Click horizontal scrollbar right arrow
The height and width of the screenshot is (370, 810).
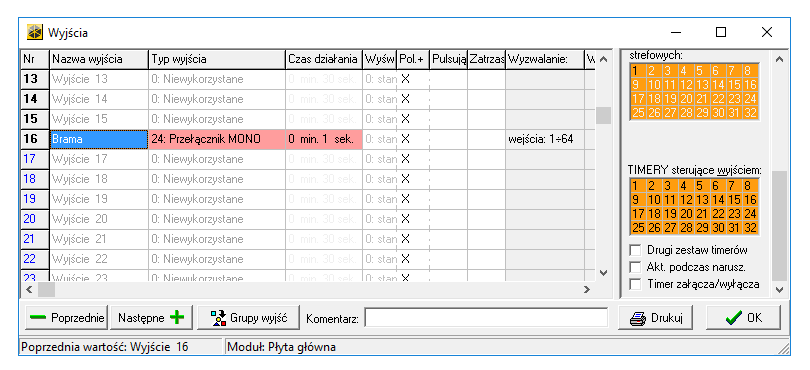click(x=587, y=289)
